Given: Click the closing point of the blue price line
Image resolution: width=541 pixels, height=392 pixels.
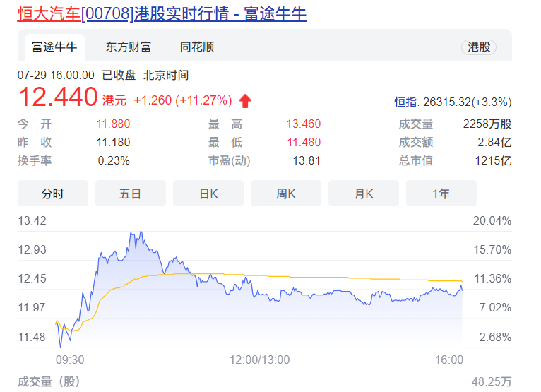Looking at the screenshot, I should pos(462,290).
